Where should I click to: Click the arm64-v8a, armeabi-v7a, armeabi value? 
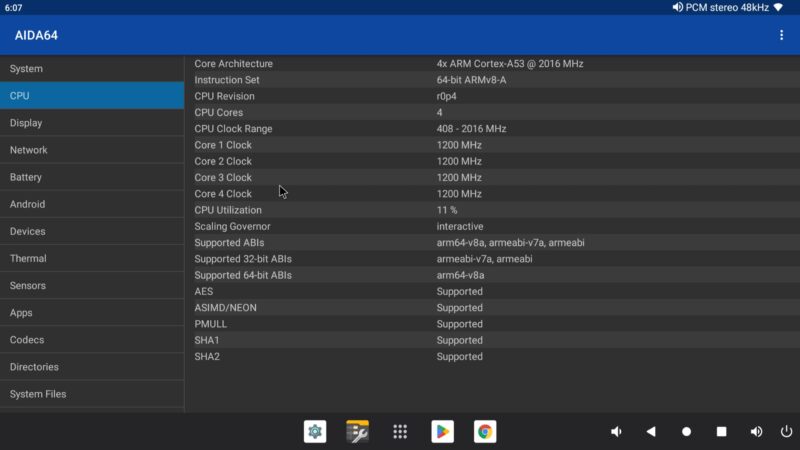[x=510, y=243]
